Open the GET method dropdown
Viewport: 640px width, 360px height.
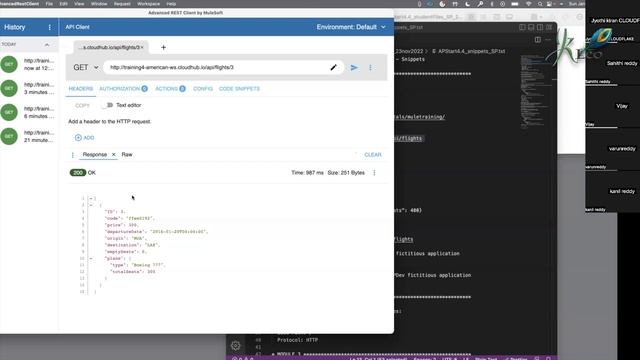coord(86,67)
